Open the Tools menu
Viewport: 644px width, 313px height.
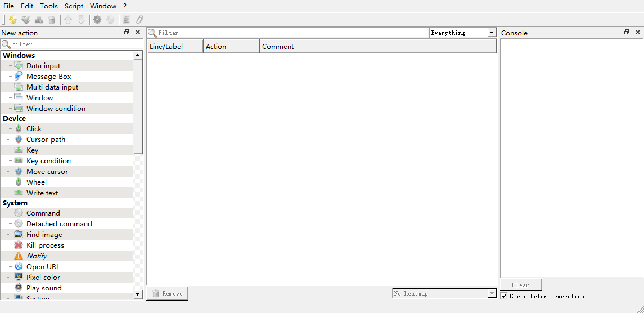pos(49,6)
